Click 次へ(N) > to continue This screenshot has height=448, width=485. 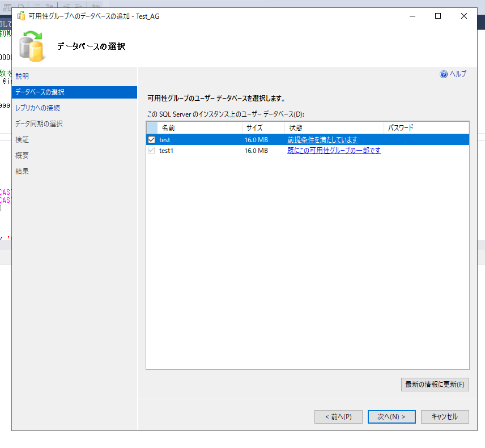(x=392, y=417)
